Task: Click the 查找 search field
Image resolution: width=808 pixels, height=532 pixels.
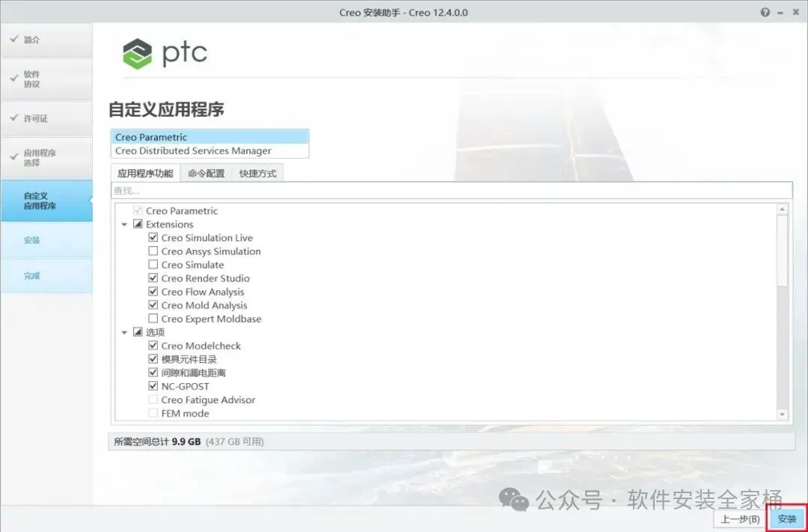Action: click(451, 191)
